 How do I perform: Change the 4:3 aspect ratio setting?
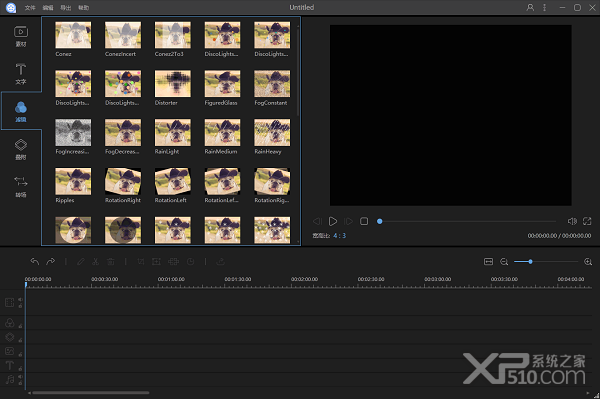point(339,236)
